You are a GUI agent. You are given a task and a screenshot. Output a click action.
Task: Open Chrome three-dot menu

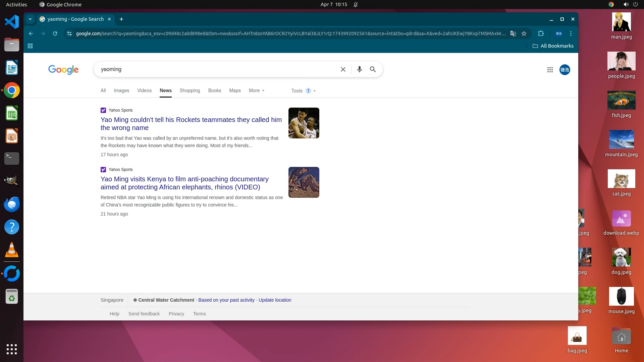(571, 34)
